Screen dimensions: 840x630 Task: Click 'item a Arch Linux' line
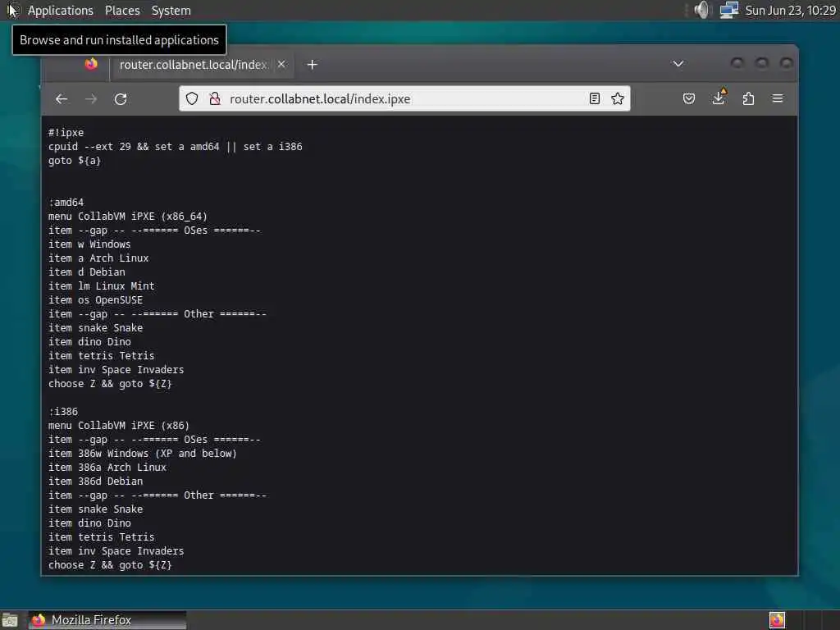(x=98, y=258)
